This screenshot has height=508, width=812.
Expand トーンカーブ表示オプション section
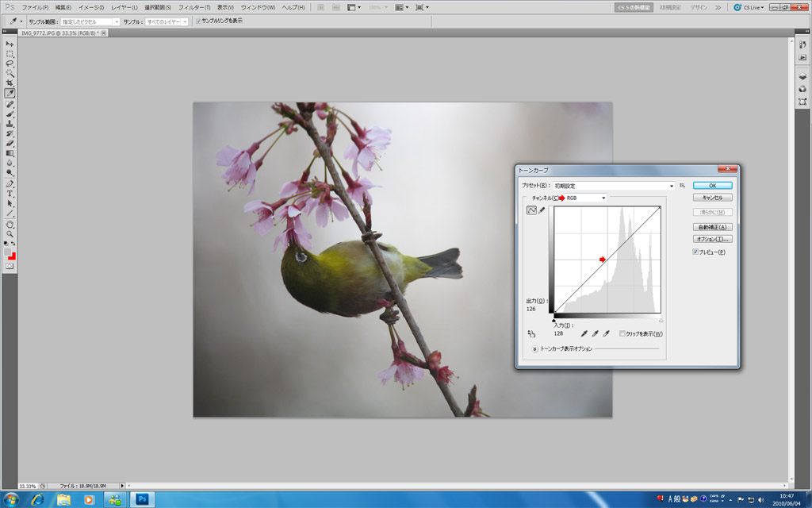(534, 348)
